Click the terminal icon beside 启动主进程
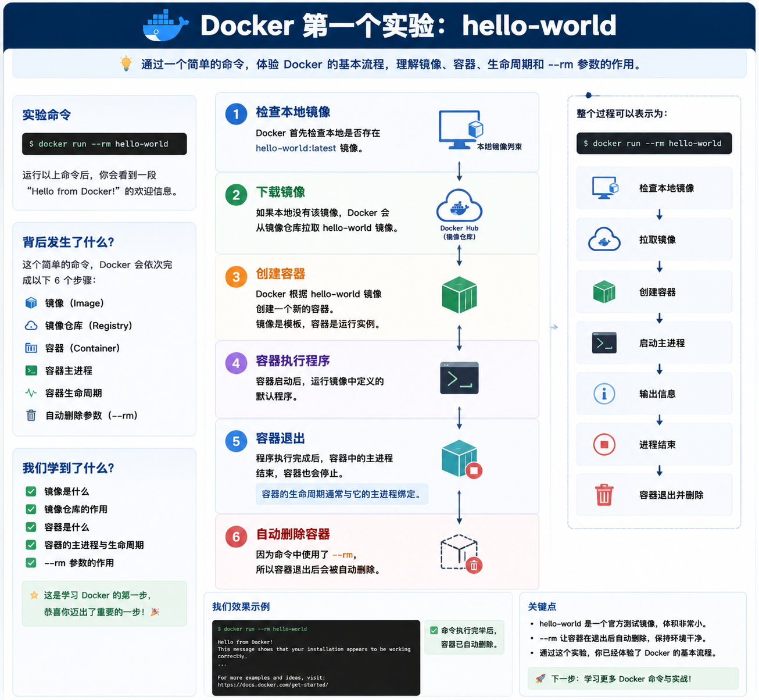This screenshot has height=700, width=759. click(604, 343)
